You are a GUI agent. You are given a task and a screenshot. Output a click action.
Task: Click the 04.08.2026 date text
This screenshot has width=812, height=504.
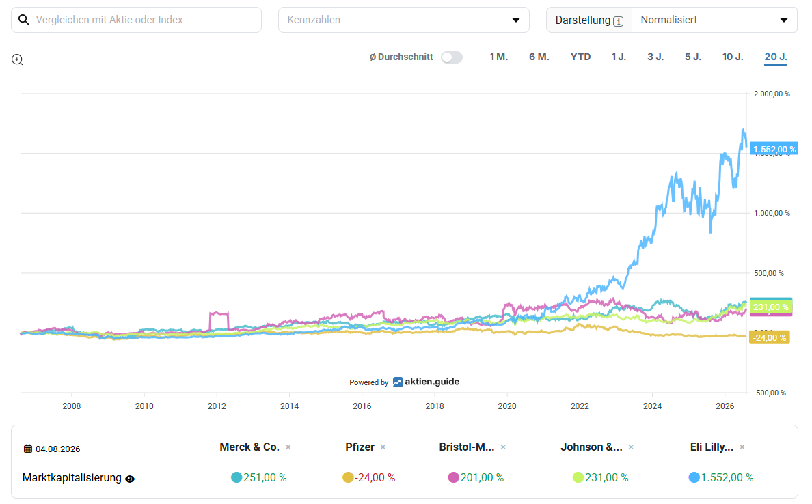[x=58, y=449]
